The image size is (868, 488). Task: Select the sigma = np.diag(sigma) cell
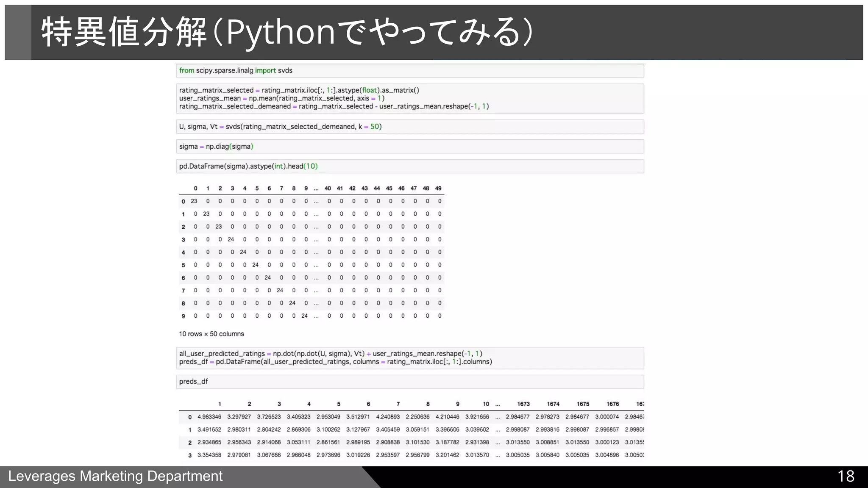(x=410, y=147)
